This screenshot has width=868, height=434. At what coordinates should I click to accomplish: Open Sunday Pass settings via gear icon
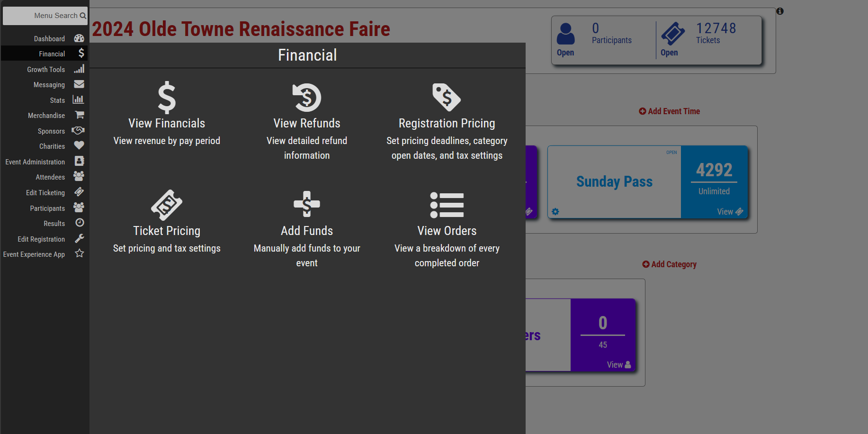[555, 212]
